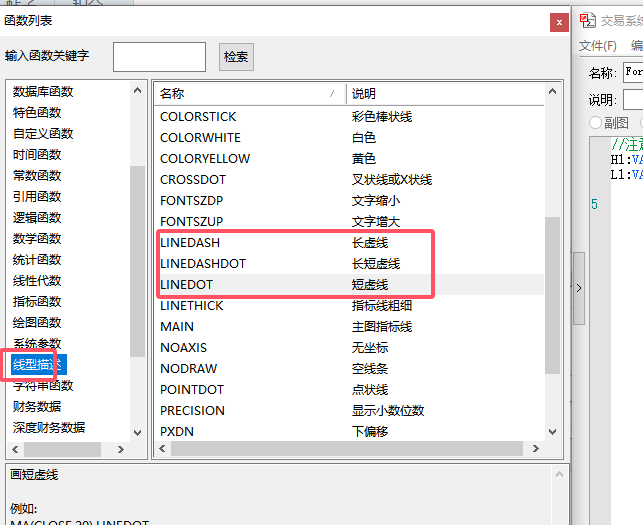
Task: Click 名称 field in formula editor
Action: [x=633, y=72]
